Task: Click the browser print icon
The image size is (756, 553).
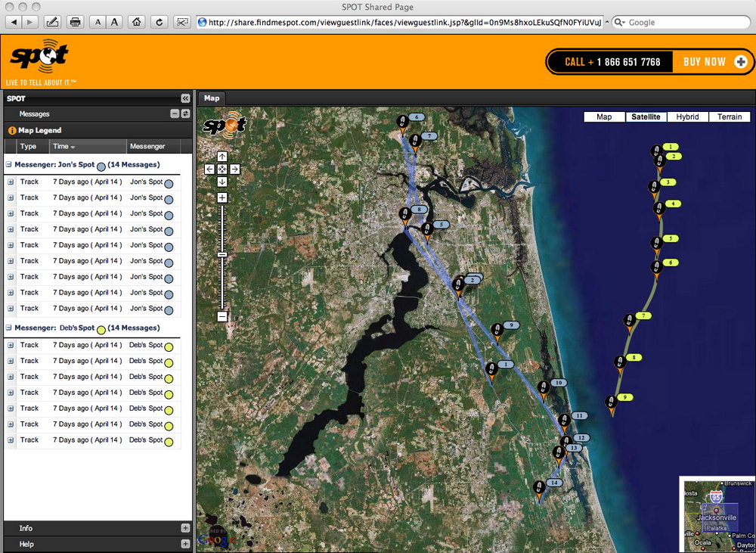Action: click(75, 22)
